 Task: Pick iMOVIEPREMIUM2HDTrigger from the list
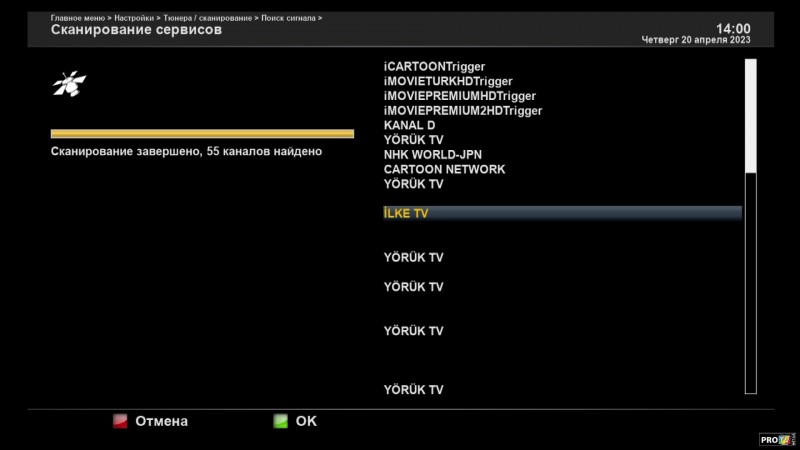click(463, 111)
